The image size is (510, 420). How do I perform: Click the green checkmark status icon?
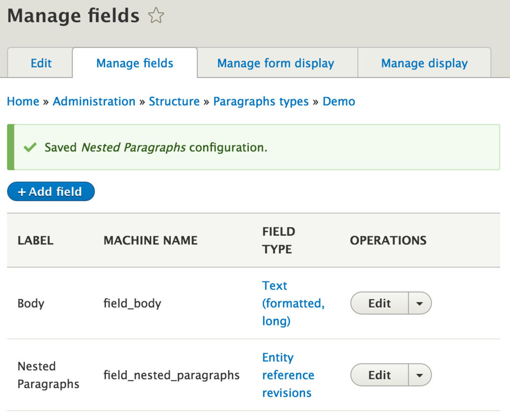30,147
